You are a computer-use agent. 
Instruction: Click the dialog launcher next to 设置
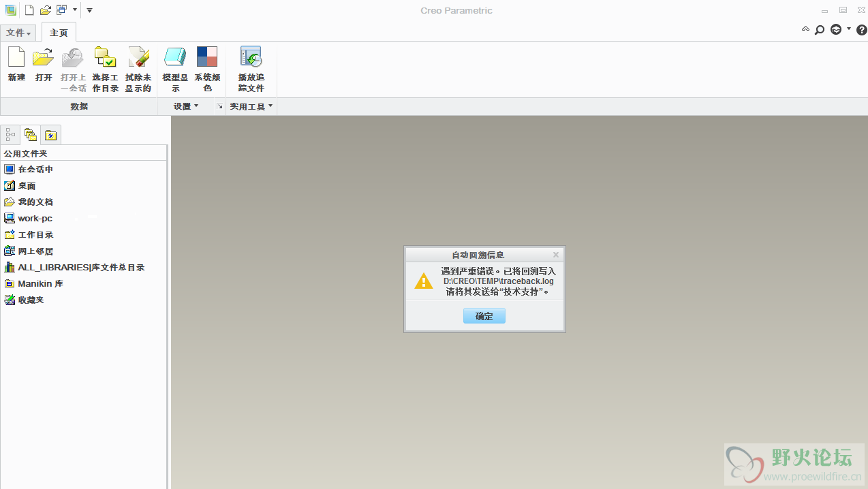(220, 106)
